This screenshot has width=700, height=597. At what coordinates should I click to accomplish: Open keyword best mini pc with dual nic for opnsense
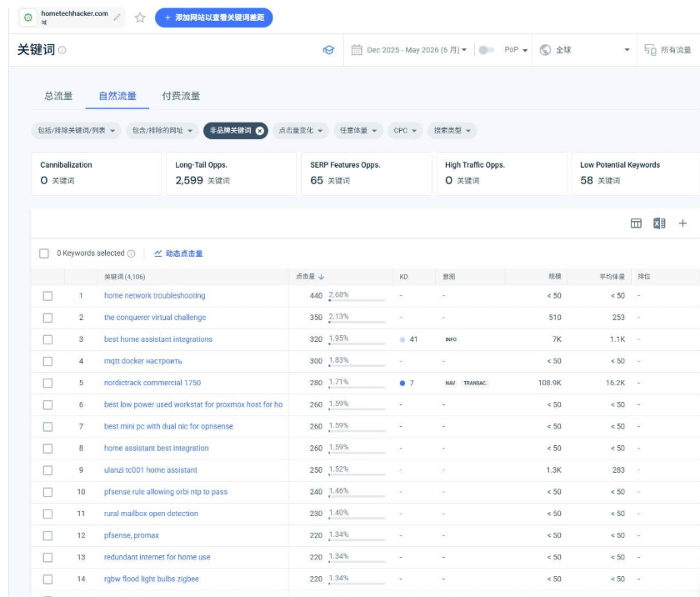coord(168,426)
